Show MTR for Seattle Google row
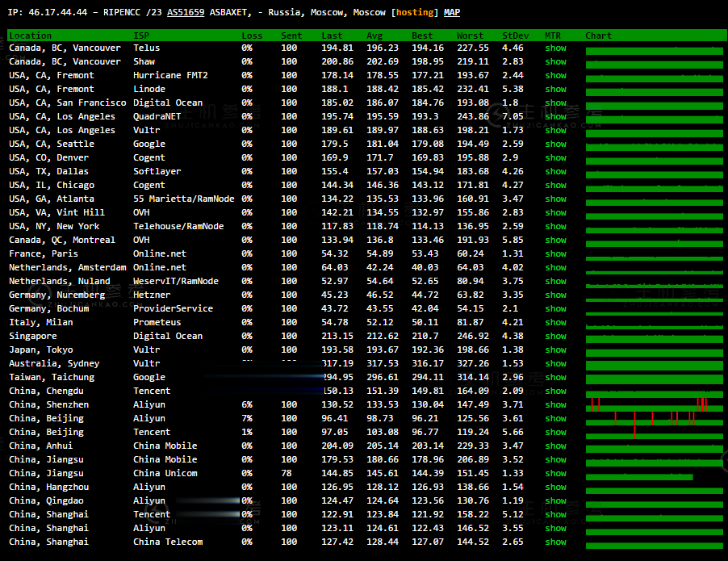The width and height of the screenshot is (728, 561). 556,144
